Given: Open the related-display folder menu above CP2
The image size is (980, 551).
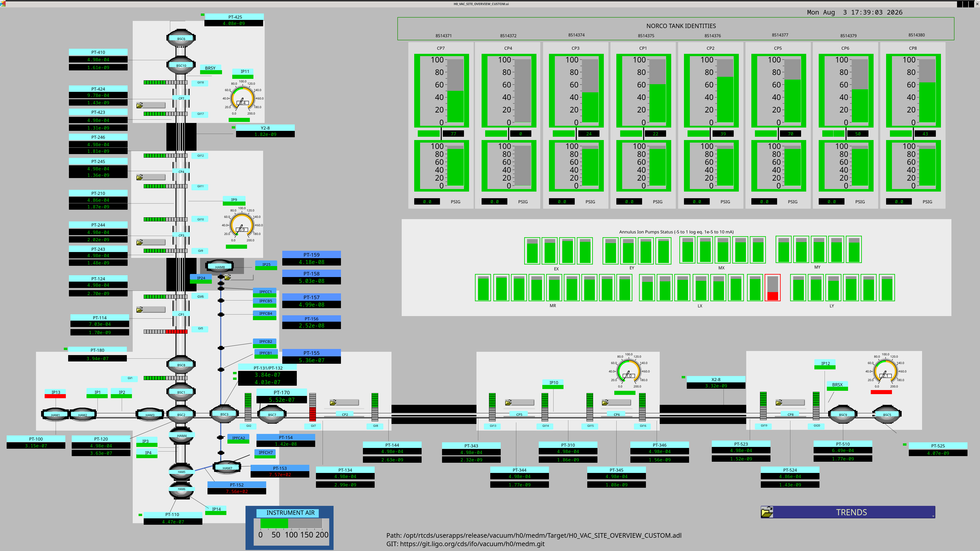Looking at the screenshot, I should (x=344, y=402).
